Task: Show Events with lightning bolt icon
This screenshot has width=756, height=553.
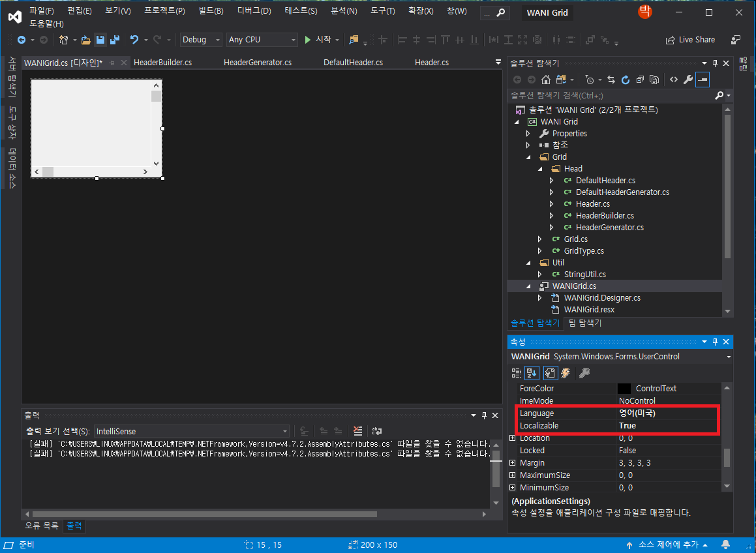Action: point(566,372)
